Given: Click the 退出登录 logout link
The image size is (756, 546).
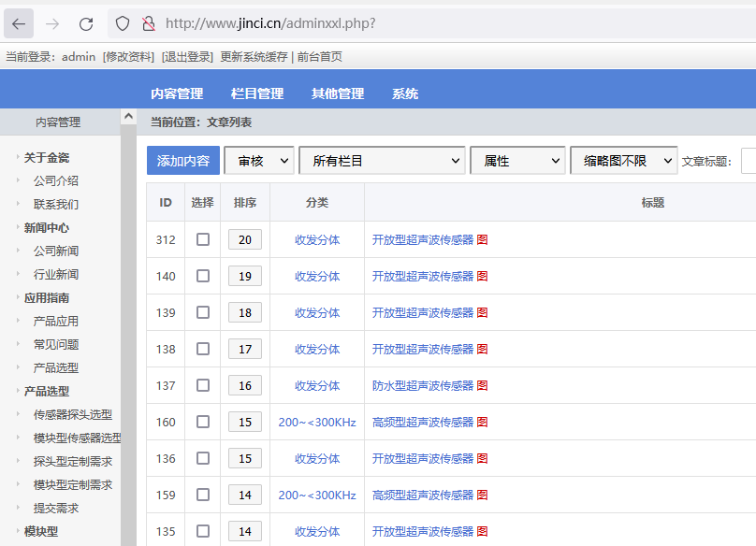Looking at the screenshot, I should click(187, 56).
